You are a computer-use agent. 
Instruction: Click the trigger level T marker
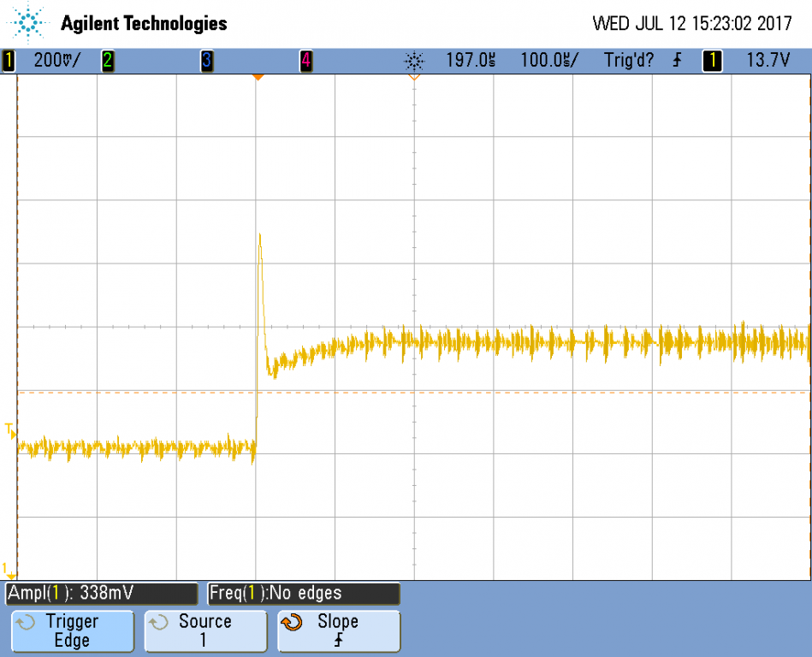coord(10,430)
